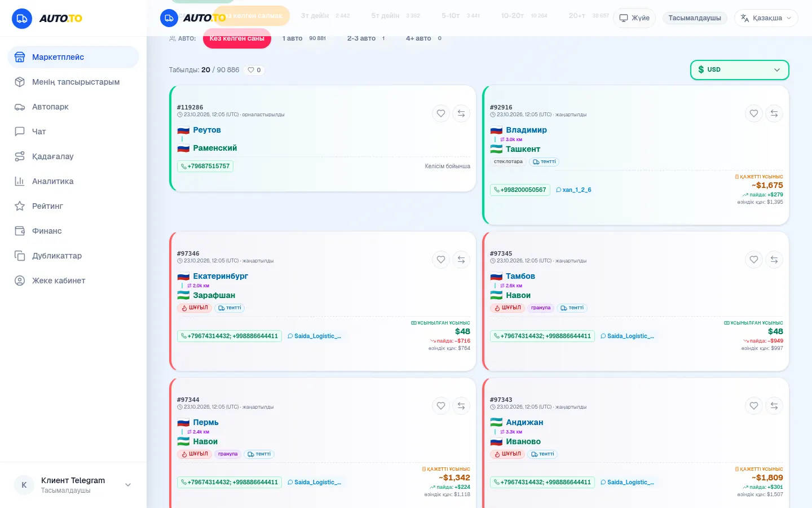Open the USD currency dropdown
The width and height of the screenshot is (812, 508).
tap(739, 70)
